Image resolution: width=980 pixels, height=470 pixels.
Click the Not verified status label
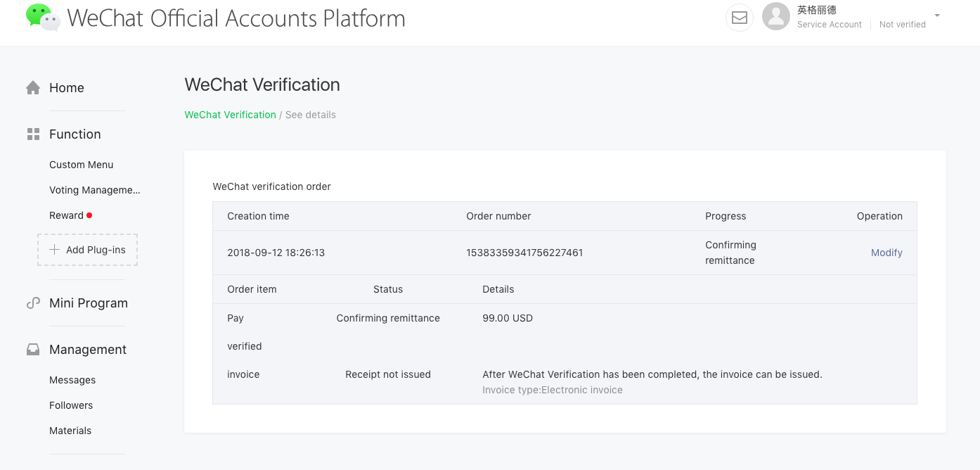pyautogui.click(x=903, y=25)
